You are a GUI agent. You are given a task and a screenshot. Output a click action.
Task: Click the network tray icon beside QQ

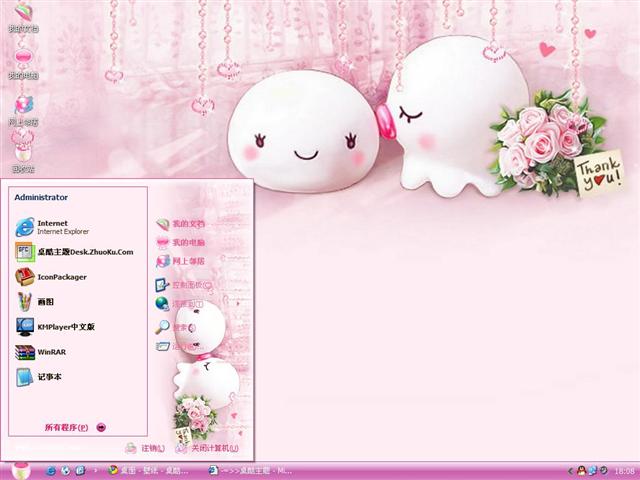pyautogui.click(x=593, y=471)
